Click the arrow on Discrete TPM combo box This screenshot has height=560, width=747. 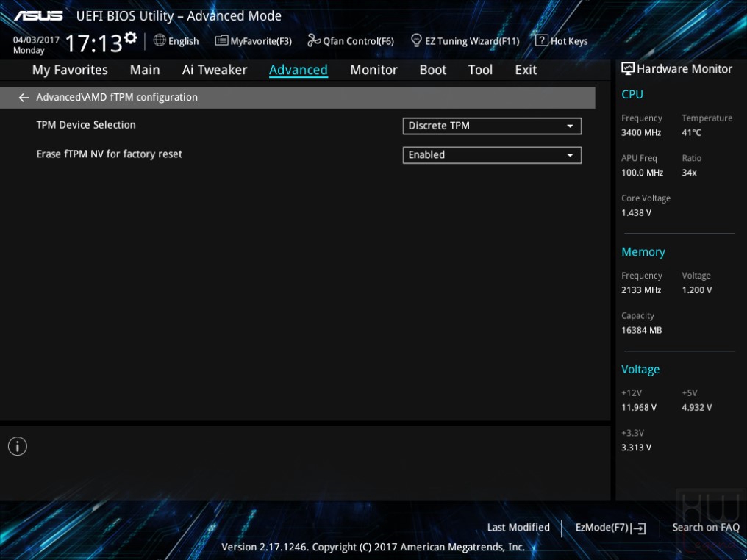(x=570, y=126)
